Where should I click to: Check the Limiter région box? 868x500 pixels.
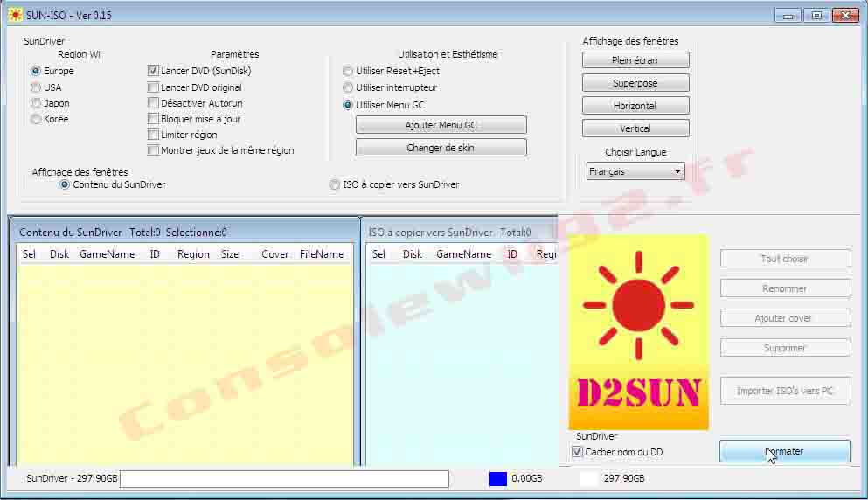(153, 135)
